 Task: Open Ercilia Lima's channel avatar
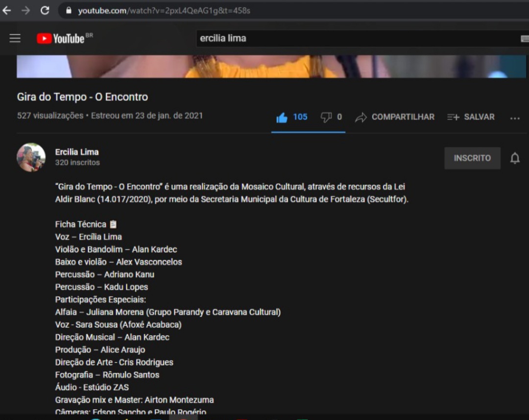tap(31, 157)
